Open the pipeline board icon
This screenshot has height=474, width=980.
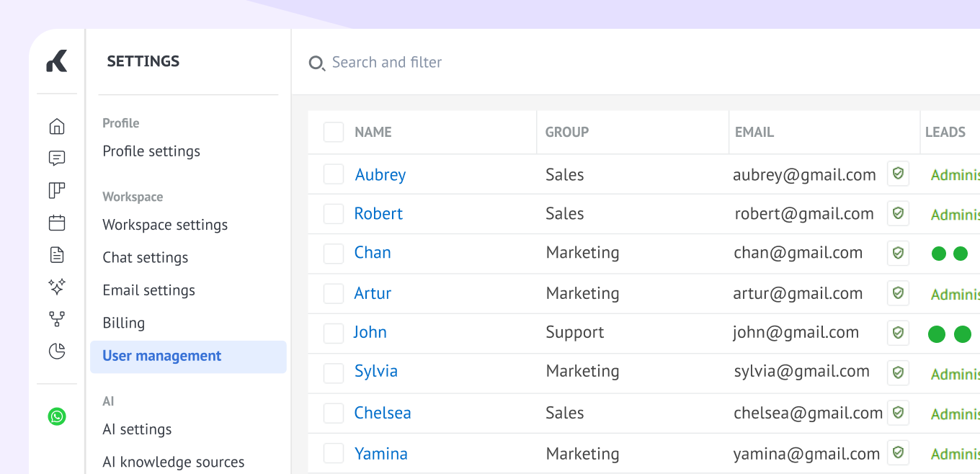(x=57, y=191)
